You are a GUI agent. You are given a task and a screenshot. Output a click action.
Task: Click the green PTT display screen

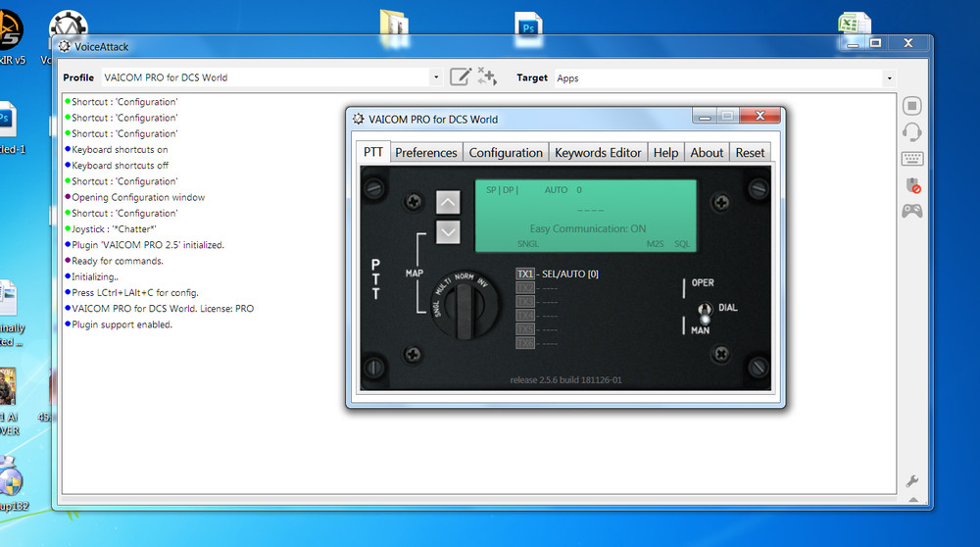586,216
